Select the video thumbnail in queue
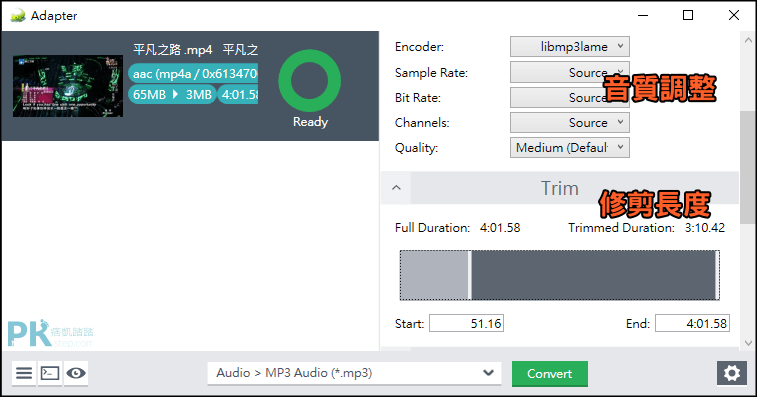 [68, 86]
